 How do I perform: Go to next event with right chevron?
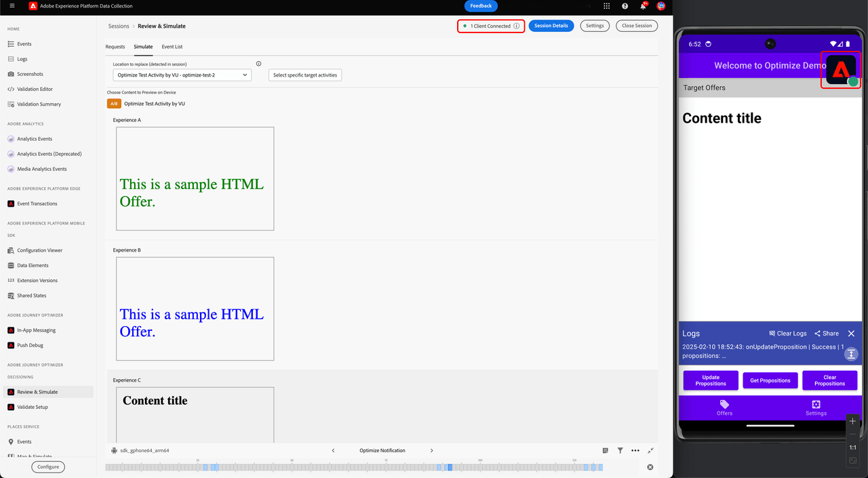coord(432,450)
